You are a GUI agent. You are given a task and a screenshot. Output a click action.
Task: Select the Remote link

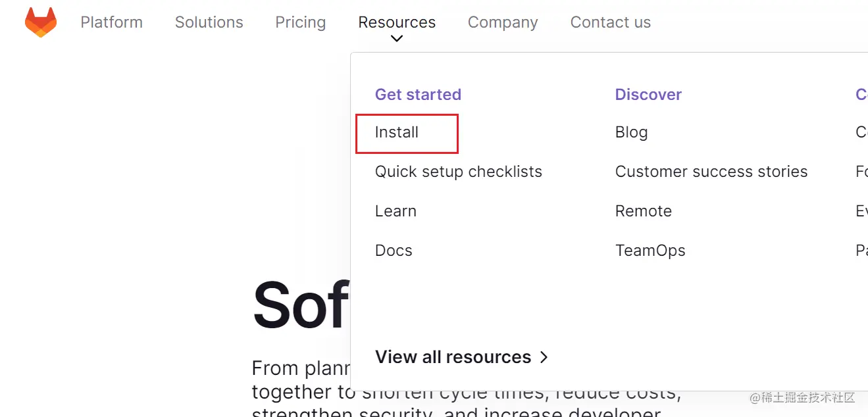[x=643, y=211]
